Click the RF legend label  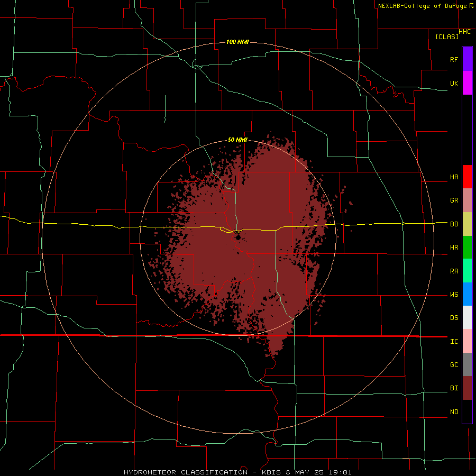tap(454, 59)
